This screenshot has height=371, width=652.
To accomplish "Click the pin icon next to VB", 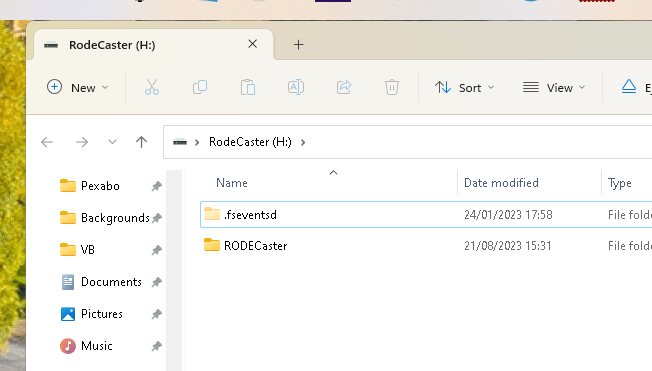I will coord(157,250).
